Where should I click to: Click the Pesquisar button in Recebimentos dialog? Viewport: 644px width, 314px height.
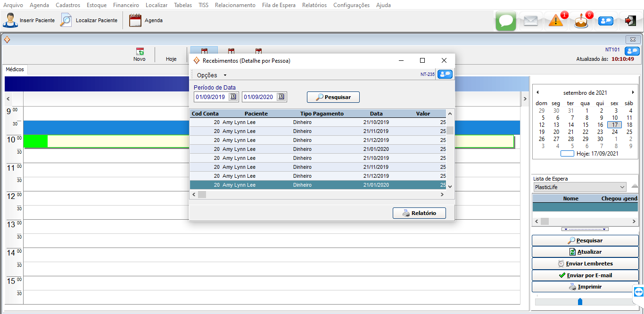333,97
